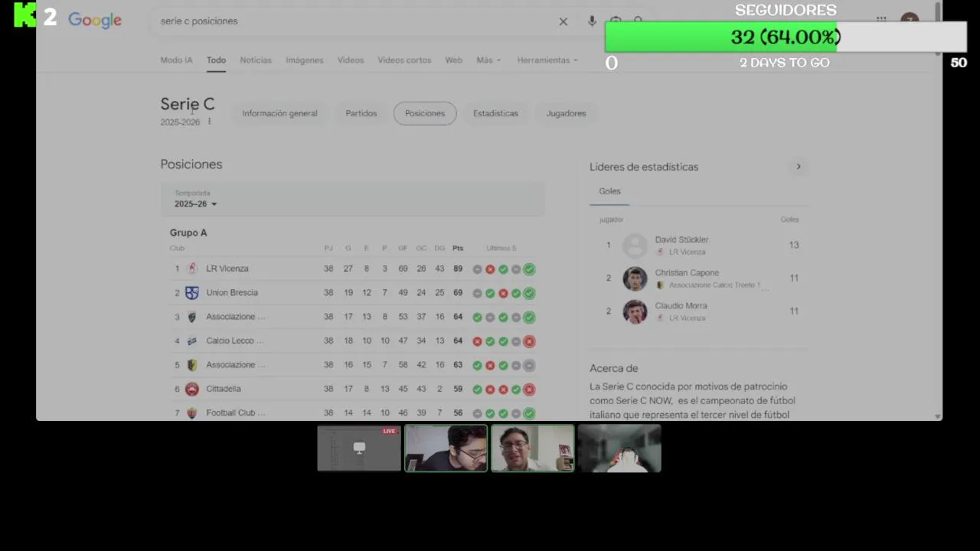The height and width of the screenshot is (551, 980).
Task: Click the crest of third-placed Associazione
Action: point(192,317)
